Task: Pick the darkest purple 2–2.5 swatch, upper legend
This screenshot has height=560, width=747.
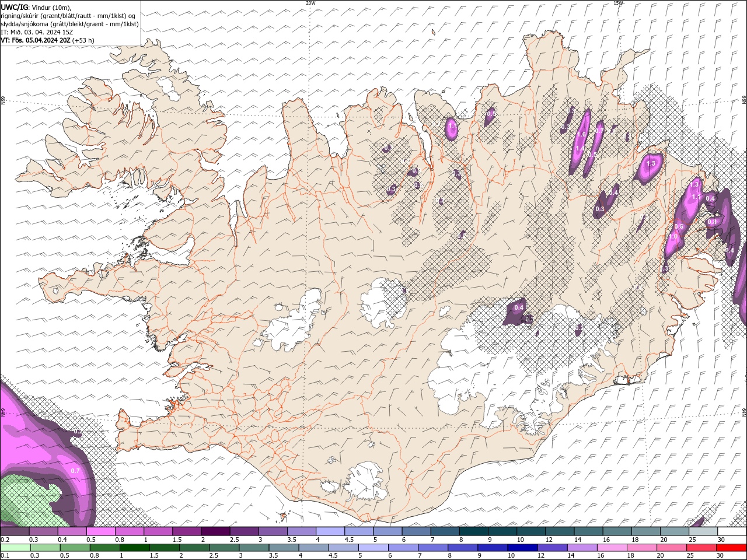Action: pos(215,531)
